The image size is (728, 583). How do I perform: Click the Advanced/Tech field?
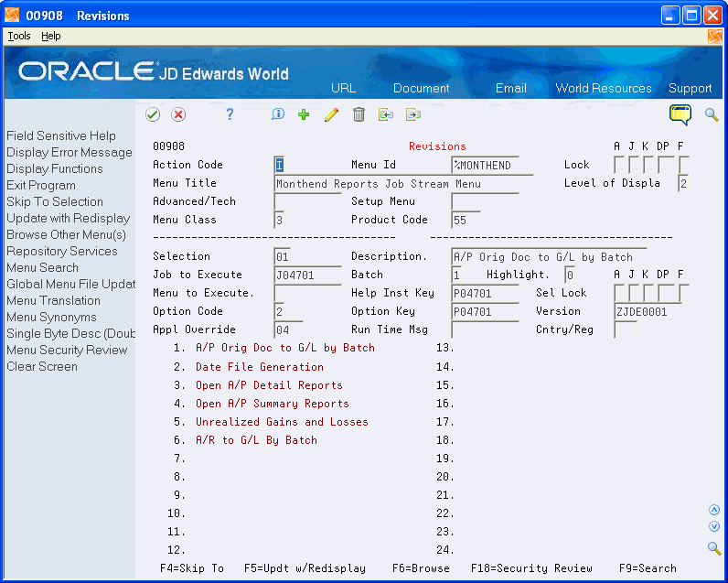(308, 201)
